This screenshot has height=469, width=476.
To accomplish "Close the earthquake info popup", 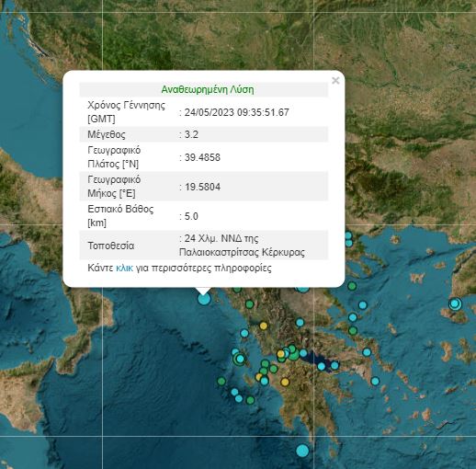I will coord(335,81).
